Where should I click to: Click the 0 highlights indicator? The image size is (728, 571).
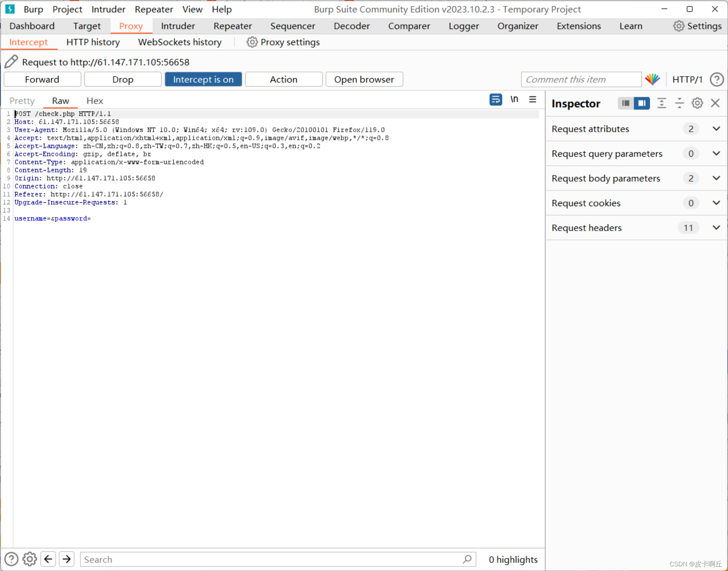tap(513, 560)
